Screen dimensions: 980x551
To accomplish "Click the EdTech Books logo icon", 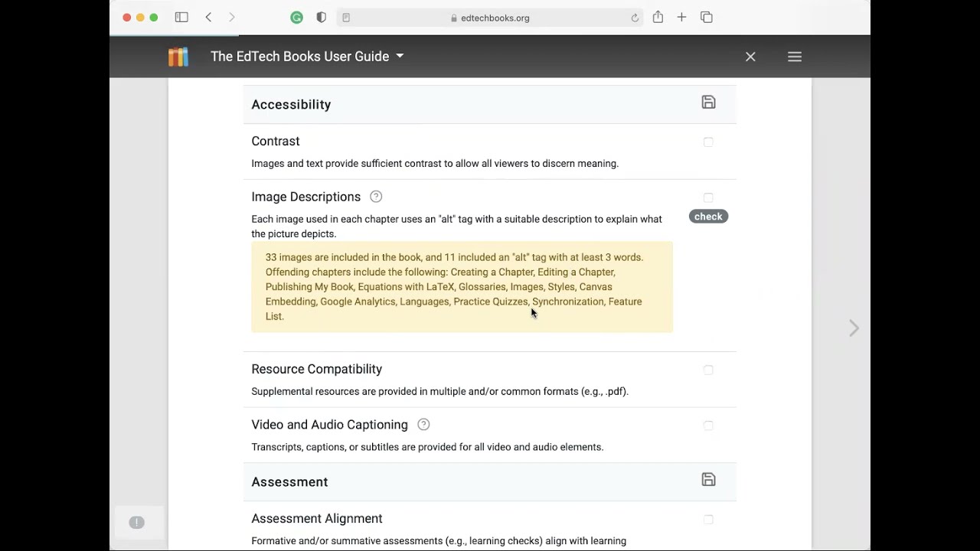I will 178,57.
